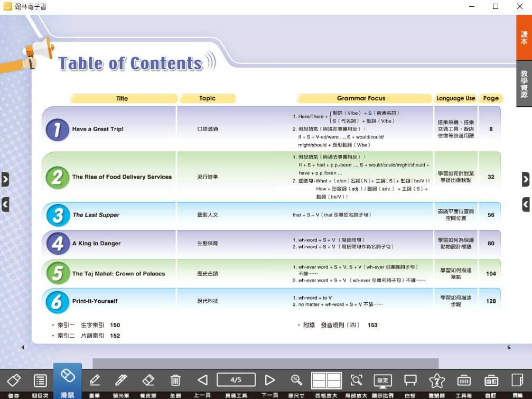
Task: Select "A King in Danger" unit title
Action: click(96, 243)
